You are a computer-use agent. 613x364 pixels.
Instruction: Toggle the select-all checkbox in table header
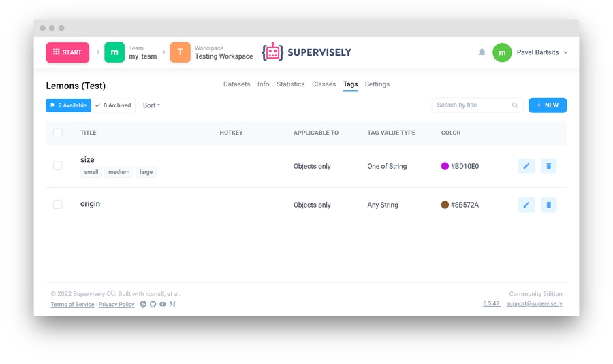pos(58,133)
